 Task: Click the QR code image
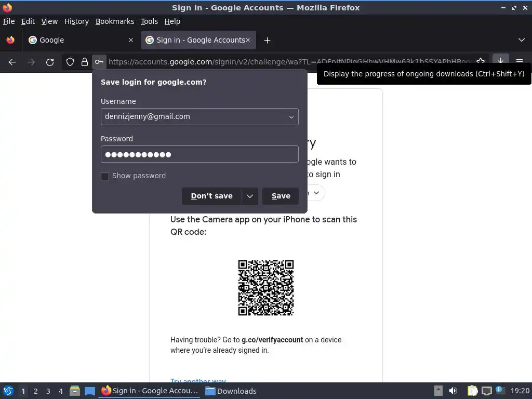point(265,288)
